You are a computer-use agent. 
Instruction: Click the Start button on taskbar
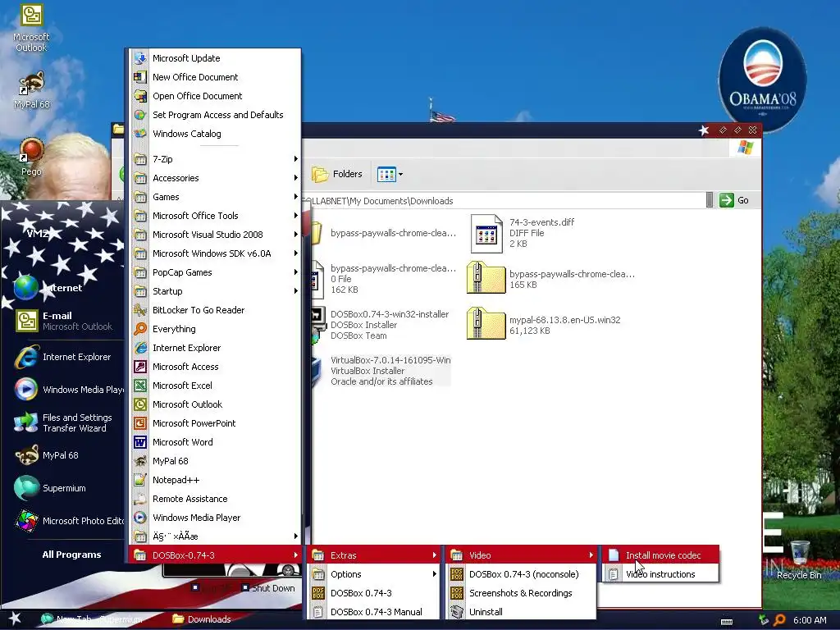pyautogui.click(x=14, y=619)
